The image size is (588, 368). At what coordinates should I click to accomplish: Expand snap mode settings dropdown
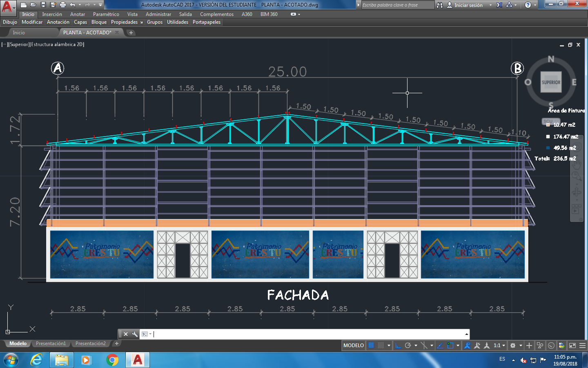coord(389,346)
